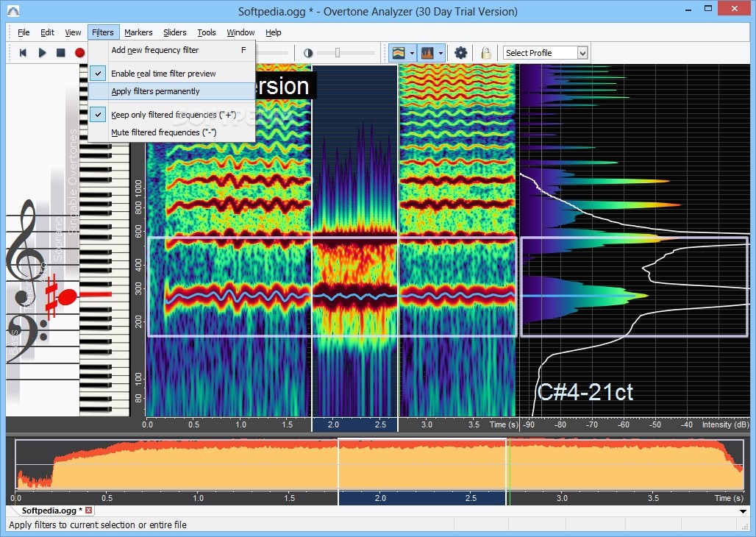Click the Singable Overtones range label
This screenshot has height=537, width=756.
[73, 182]
